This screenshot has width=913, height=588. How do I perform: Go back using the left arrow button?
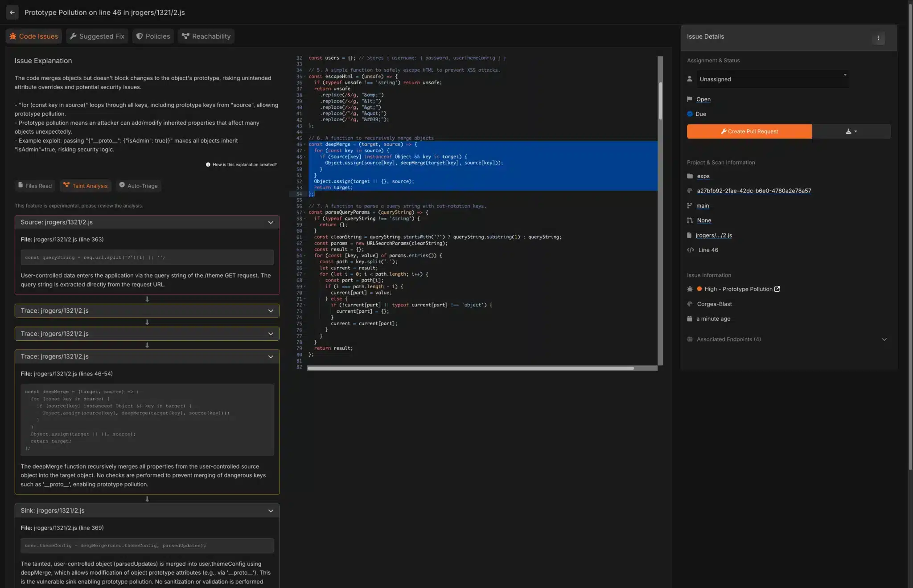pyautogui.click(x=12, y=12)
